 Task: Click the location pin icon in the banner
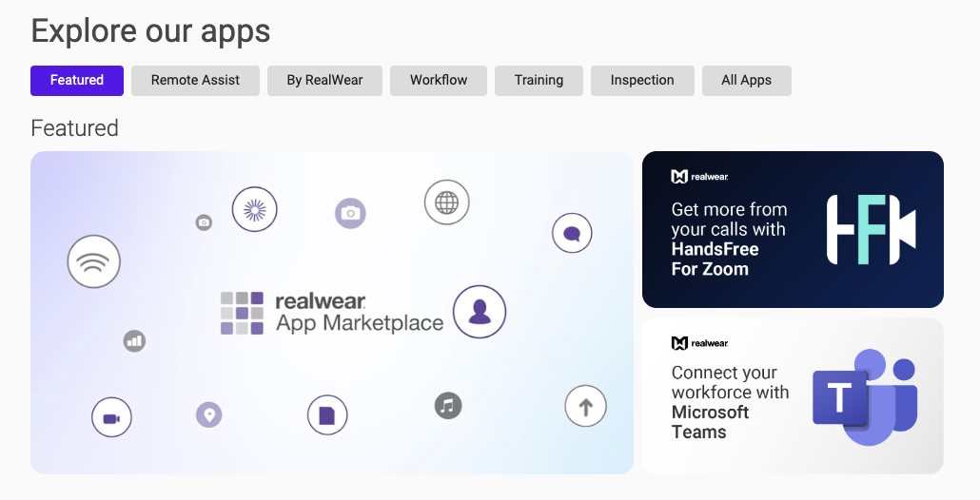coord(209,414)
